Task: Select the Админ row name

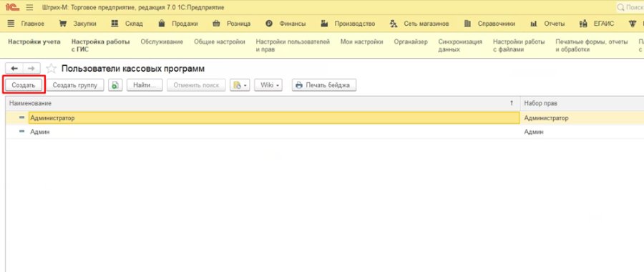Action: 40,132
